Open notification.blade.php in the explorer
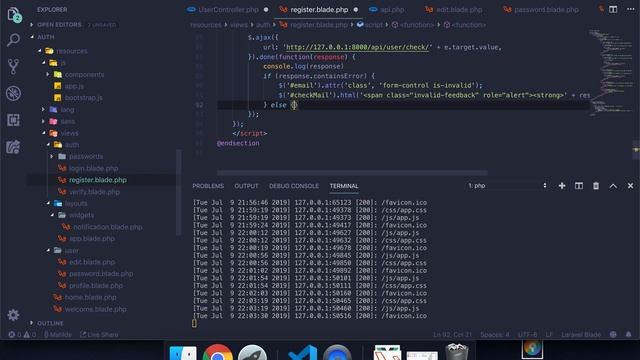Image resolution: width=640 pixels, height=360 pixels. point(107,227)
